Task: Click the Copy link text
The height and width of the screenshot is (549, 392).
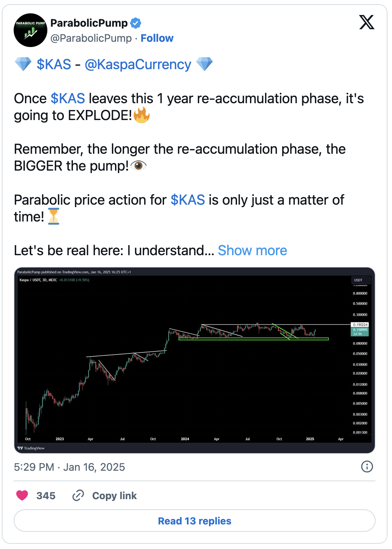Action: (x=114, y=495)
